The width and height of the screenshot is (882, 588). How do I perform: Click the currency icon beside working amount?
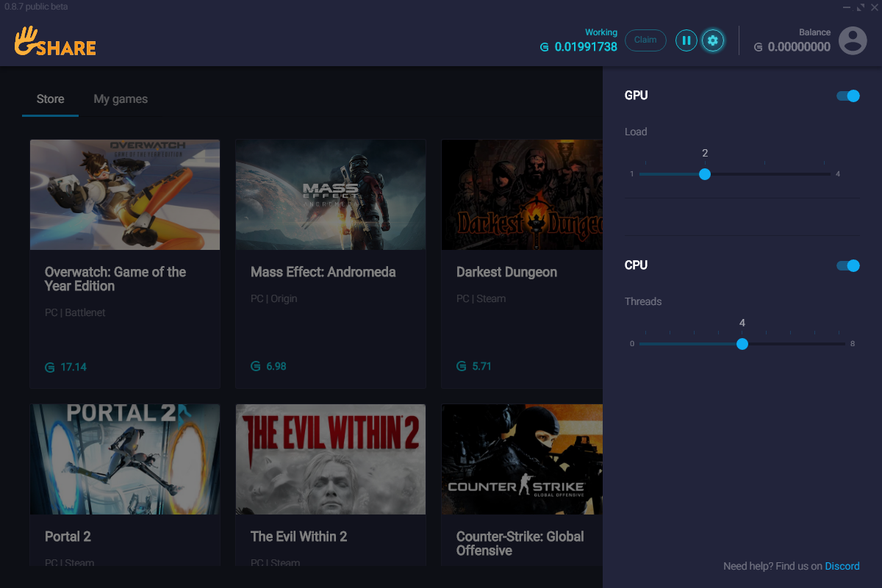pos(545,47)
